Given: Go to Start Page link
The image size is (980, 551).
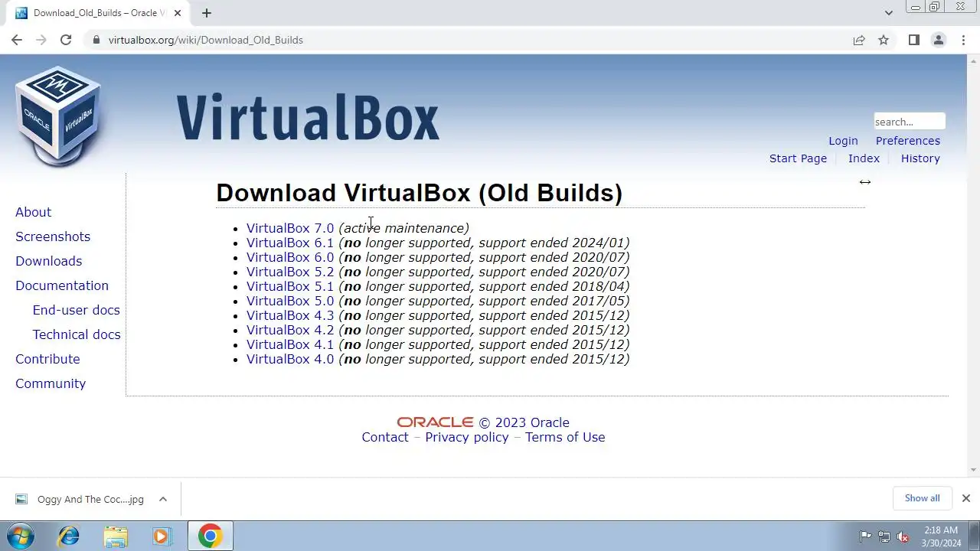Looking at the screenshot, I should click(798, 158).
